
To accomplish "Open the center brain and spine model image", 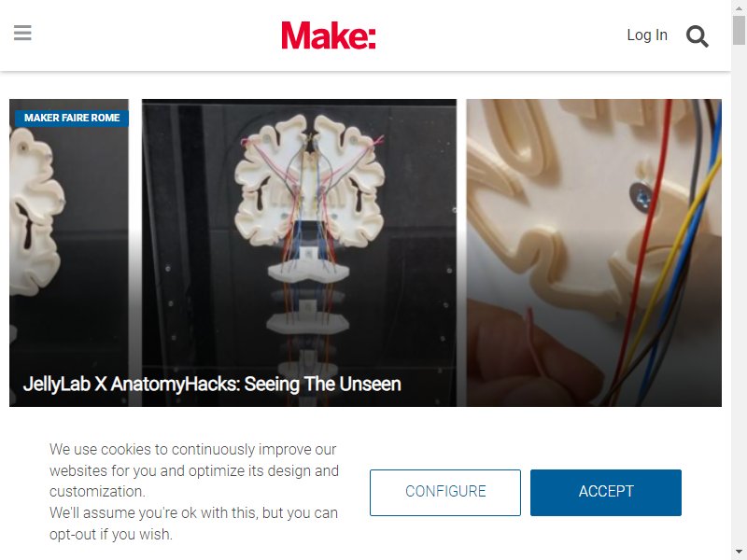I will (299, 252).
